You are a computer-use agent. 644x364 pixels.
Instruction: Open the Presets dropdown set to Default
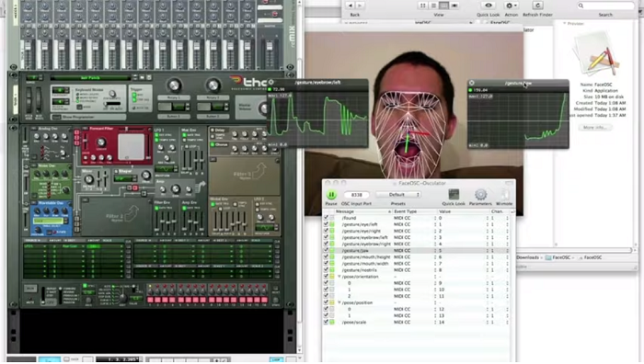pyautogui.click(x=397, y=195)
